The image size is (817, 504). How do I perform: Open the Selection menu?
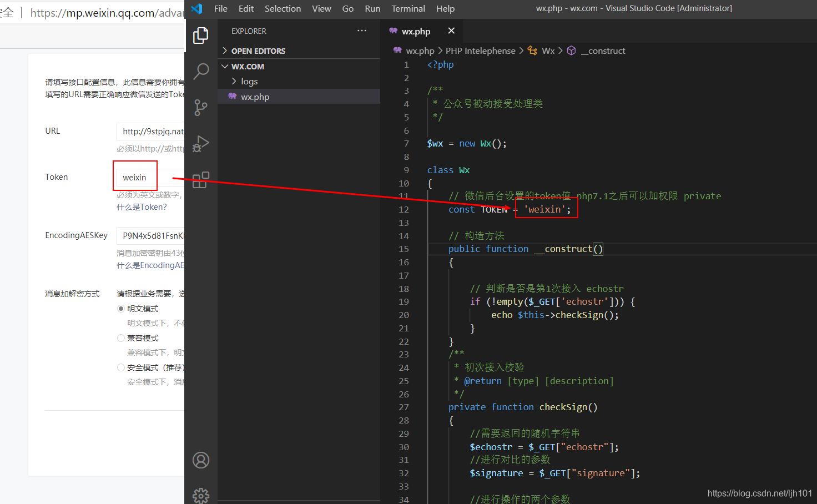pyautogui.click(x=283, y=8)
